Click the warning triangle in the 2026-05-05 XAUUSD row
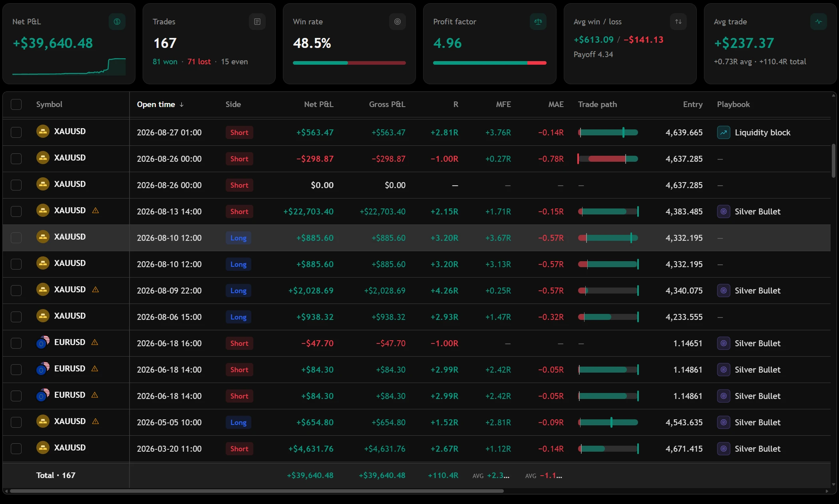 click(x=95, y=421)
